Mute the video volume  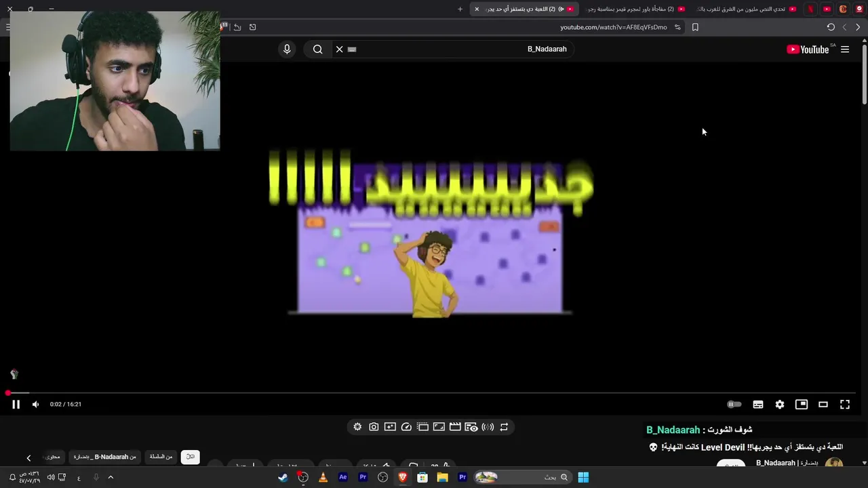36,404
